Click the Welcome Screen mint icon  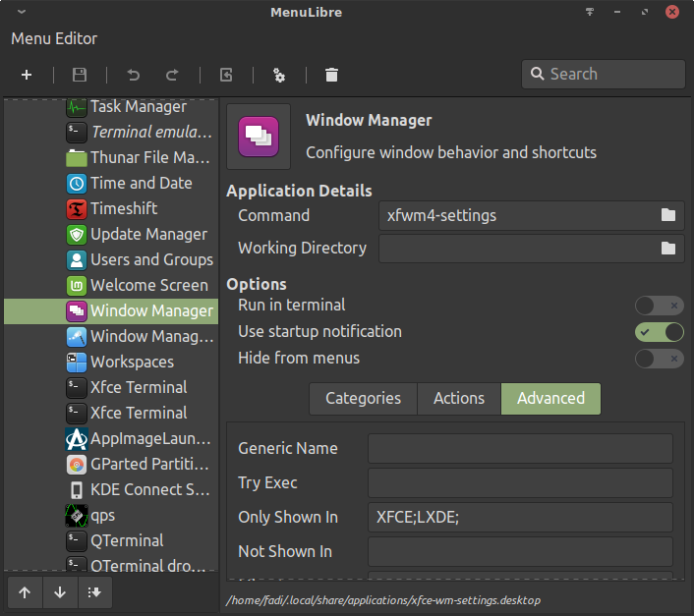[77, 286]
